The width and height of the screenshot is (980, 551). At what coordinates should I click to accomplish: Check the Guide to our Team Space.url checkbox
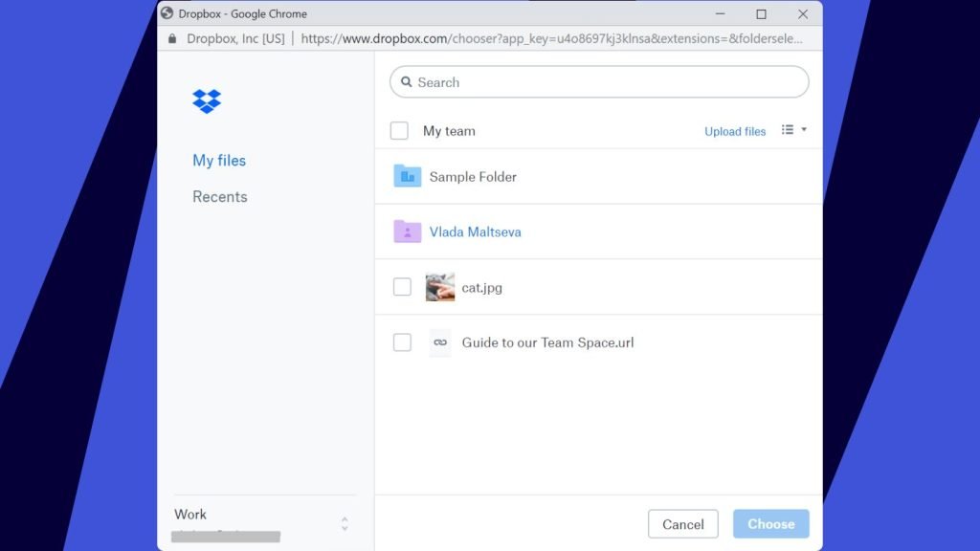pyautogui.click(x=402, y=342)
